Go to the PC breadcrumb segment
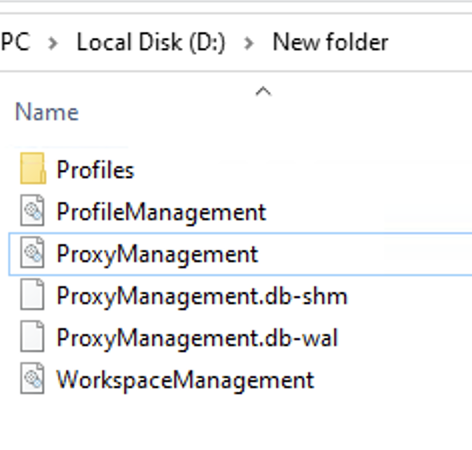Screen dimensions: 472x450 coord(15,42)
